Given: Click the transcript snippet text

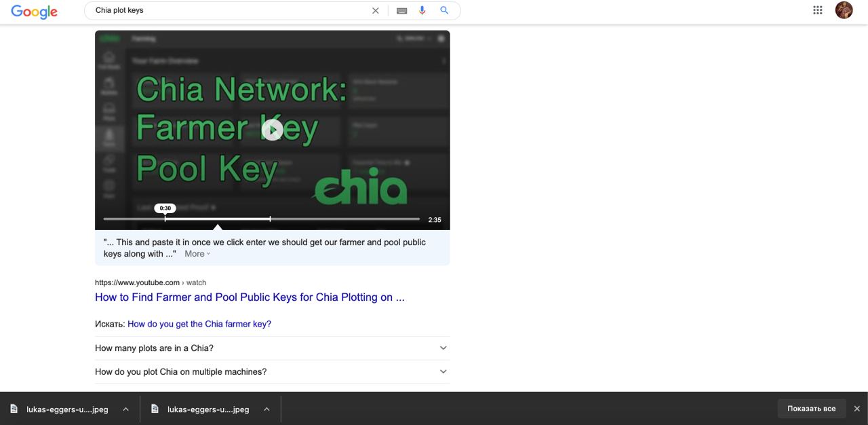Looking at the screenshot, I should click(x=264, y=248).
